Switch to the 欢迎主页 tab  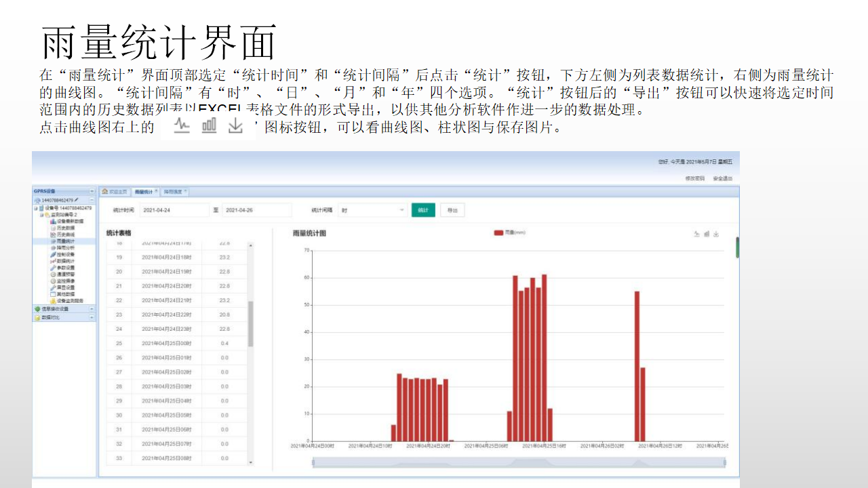click(x=115, y=192)
